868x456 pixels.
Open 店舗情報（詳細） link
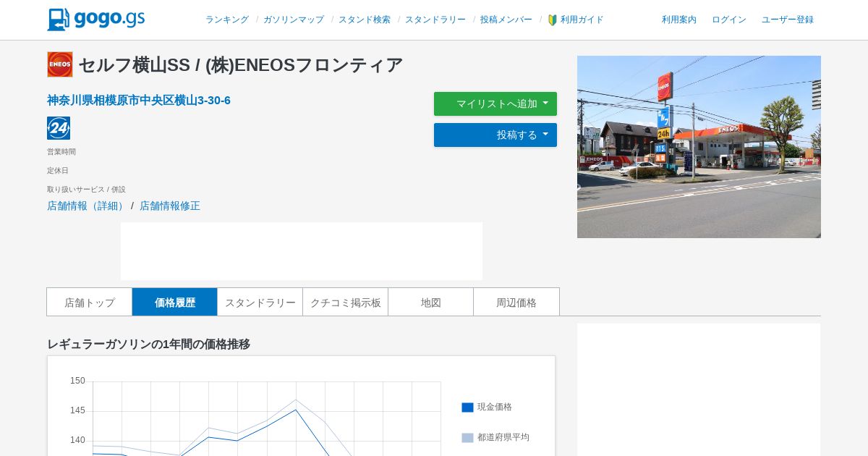(x=88, y=206)
